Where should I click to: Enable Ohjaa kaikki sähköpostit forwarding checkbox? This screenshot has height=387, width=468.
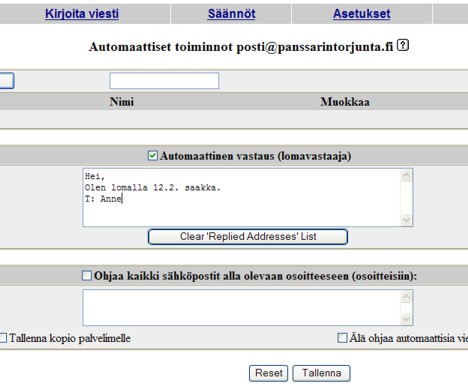pos(87,276)
